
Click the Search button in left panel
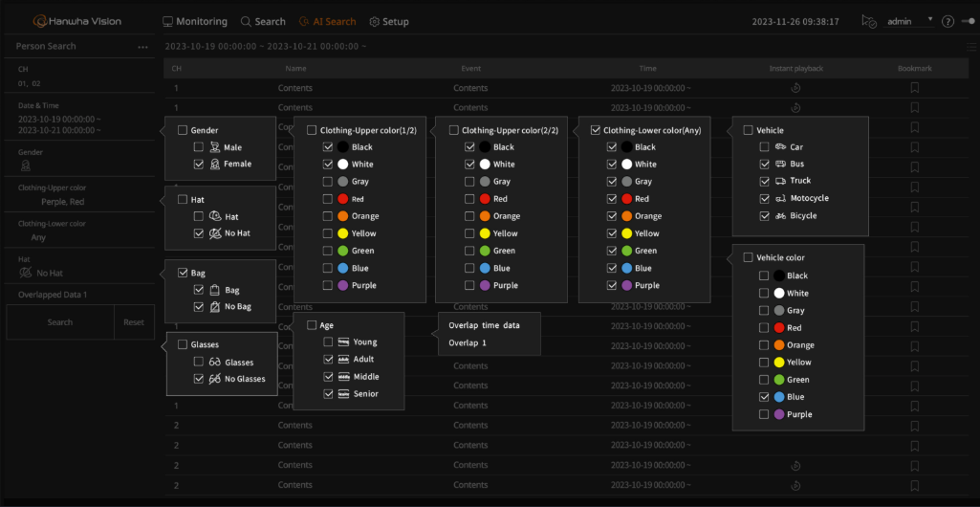pos(60,322)
